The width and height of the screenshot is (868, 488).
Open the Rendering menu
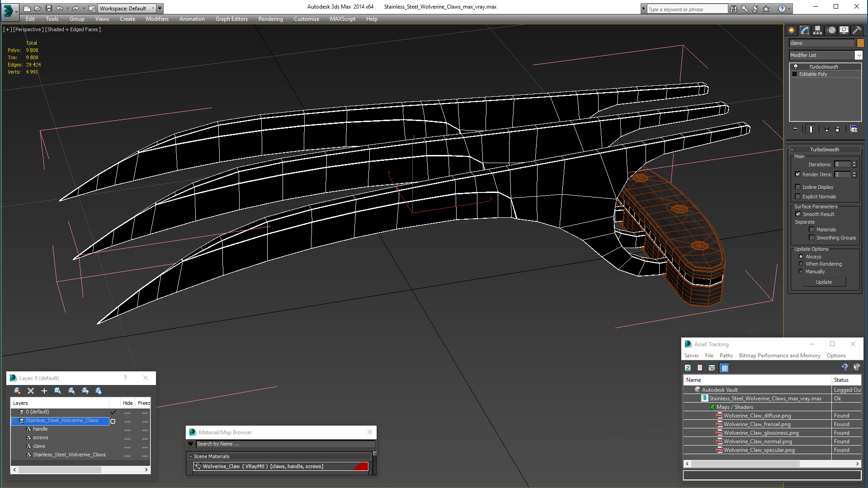coord(270,19)
